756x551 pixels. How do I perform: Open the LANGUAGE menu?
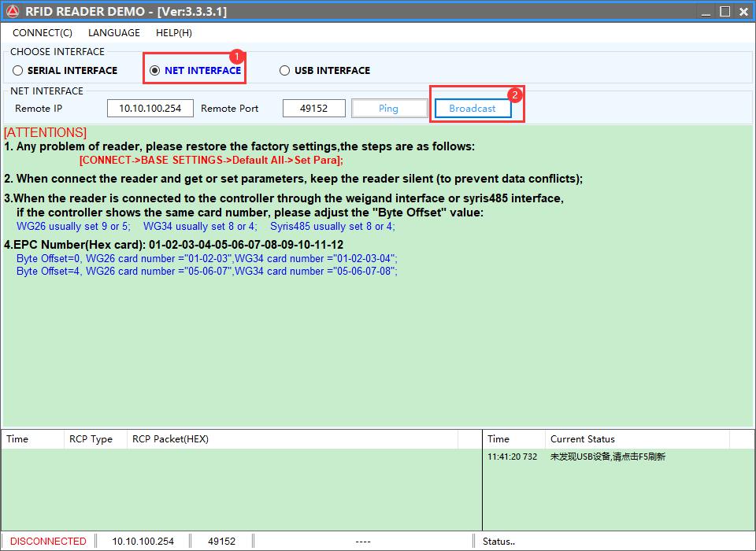[114, 33]
